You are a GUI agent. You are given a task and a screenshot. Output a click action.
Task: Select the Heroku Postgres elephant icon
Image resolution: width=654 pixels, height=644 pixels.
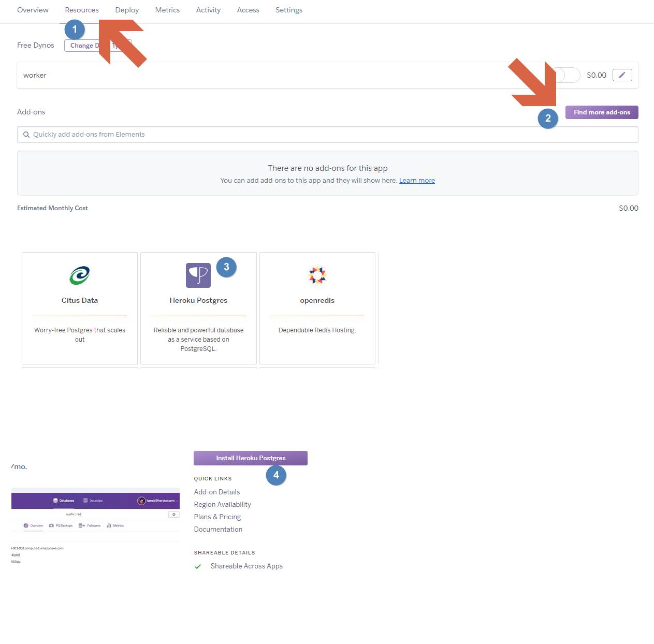198,275
